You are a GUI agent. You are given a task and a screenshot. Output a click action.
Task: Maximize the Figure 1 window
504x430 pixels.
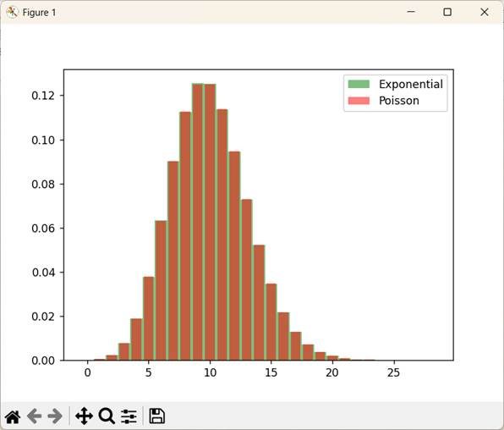click(x=447, y=12)
